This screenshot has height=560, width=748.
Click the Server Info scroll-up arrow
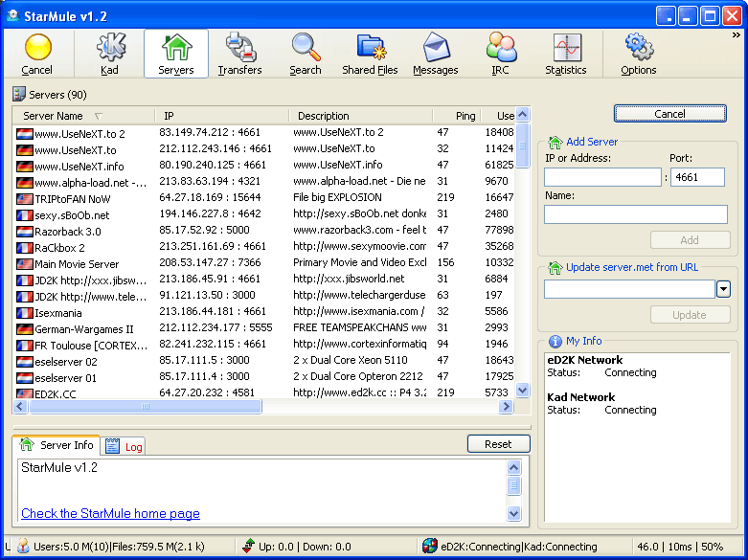513,467
